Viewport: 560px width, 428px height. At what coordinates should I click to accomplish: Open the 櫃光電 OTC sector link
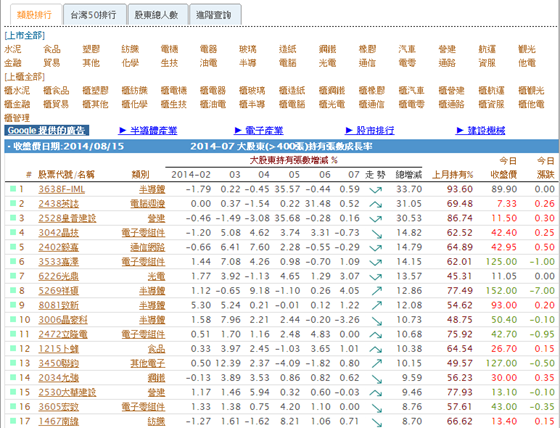(332, 104)
